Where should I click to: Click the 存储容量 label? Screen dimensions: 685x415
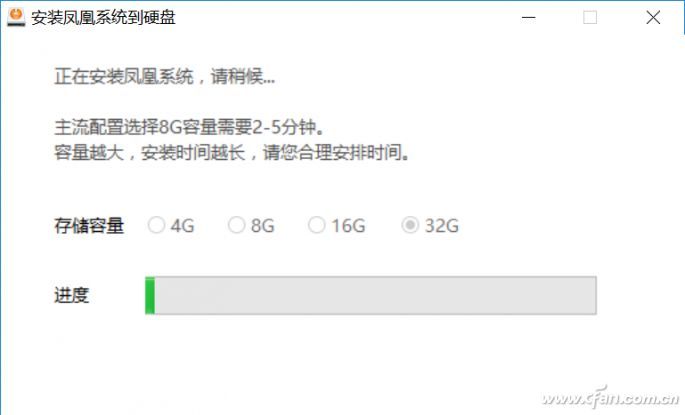pos(89,226)
